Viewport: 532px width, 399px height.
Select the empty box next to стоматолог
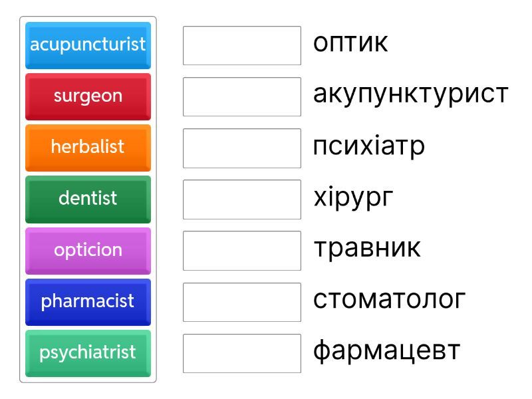242,302
